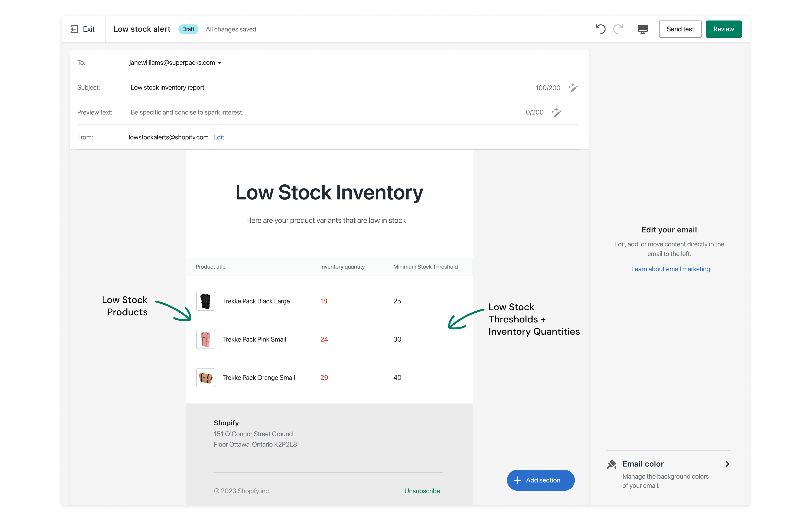Viewport: 812px width, 523px height.
Task: Click the undo arrow icon
Action: [600, 29]
